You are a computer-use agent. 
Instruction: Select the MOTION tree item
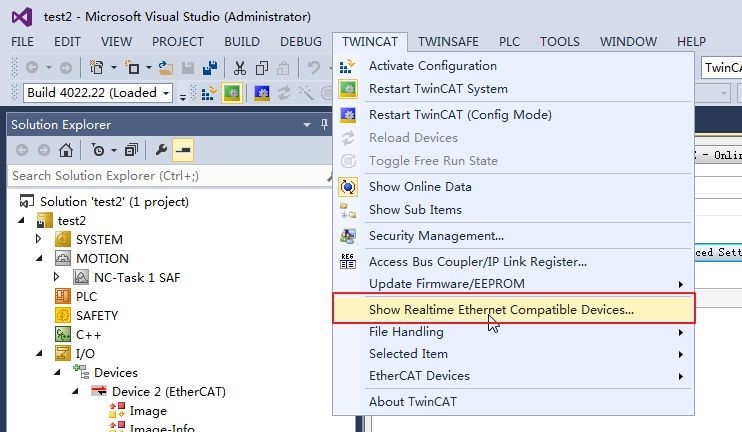tap(102, 258)
